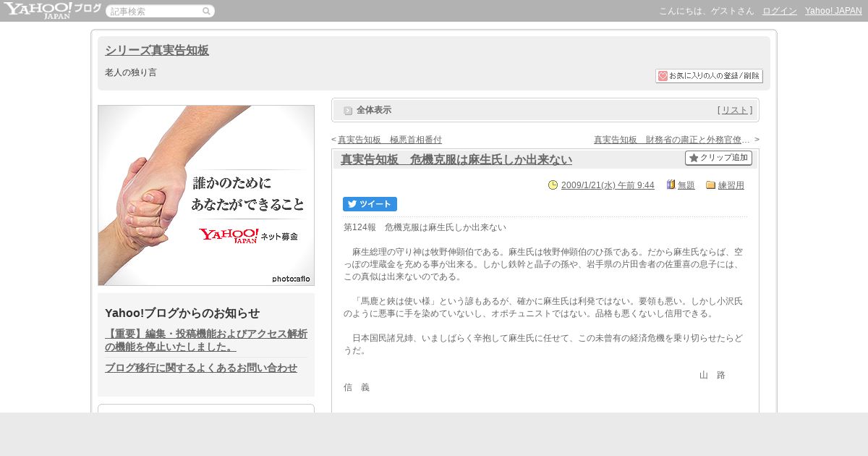The height and width of the screenshot is (456, 868).
Task: Open timestamp 2009/1/21(水) 午前 9:44
Action: coord(608,185)
